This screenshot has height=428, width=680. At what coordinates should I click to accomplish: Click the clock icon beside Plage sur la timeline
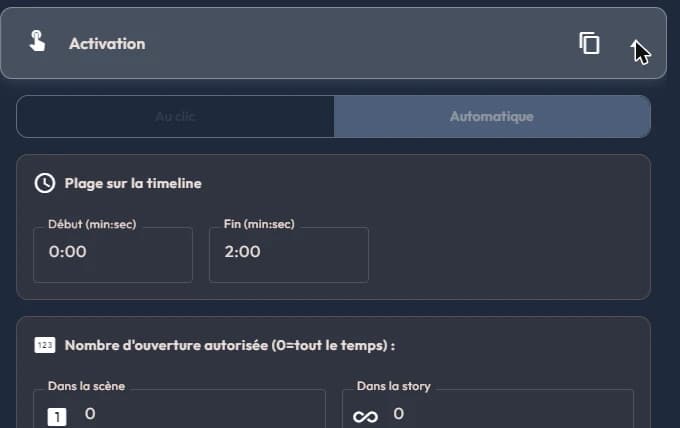45,183
